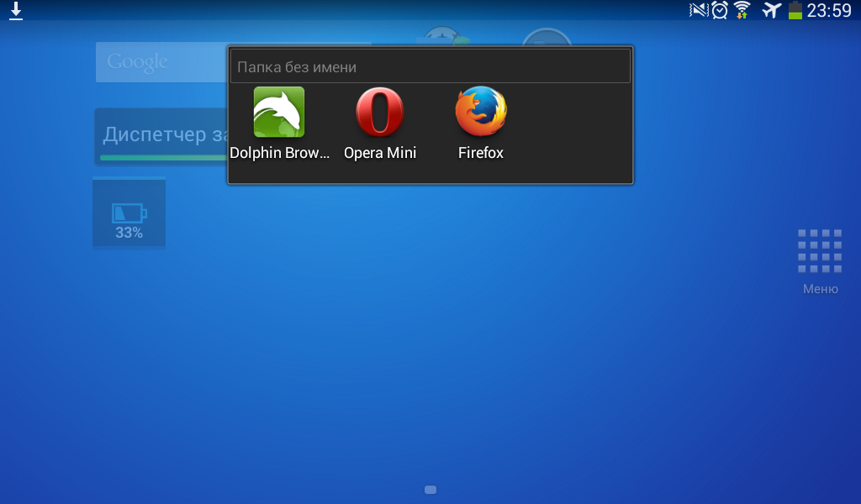This screenshot has width=861, height=504.
Task: Tap the 33% battery widget
Action: point(129,213)
